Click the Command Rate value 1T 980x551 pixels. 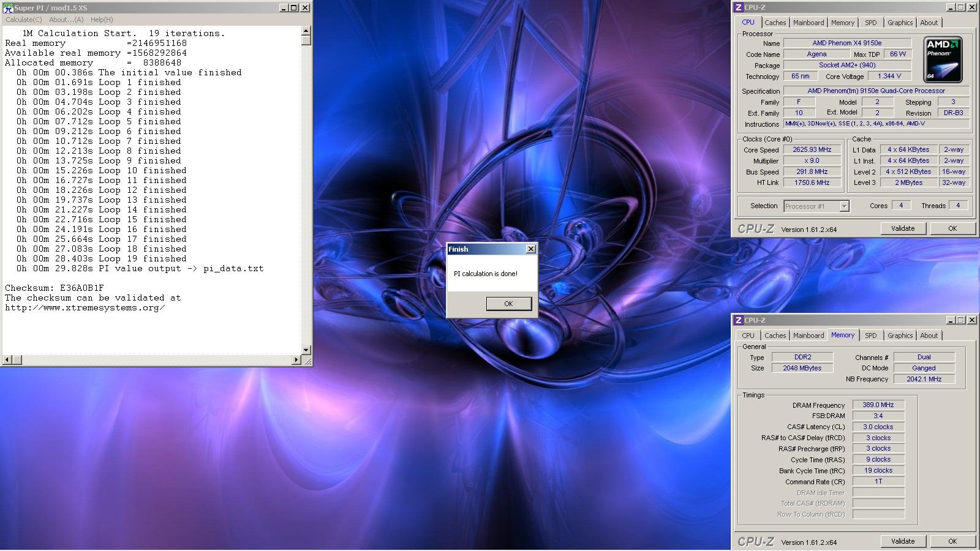(878, 481)
